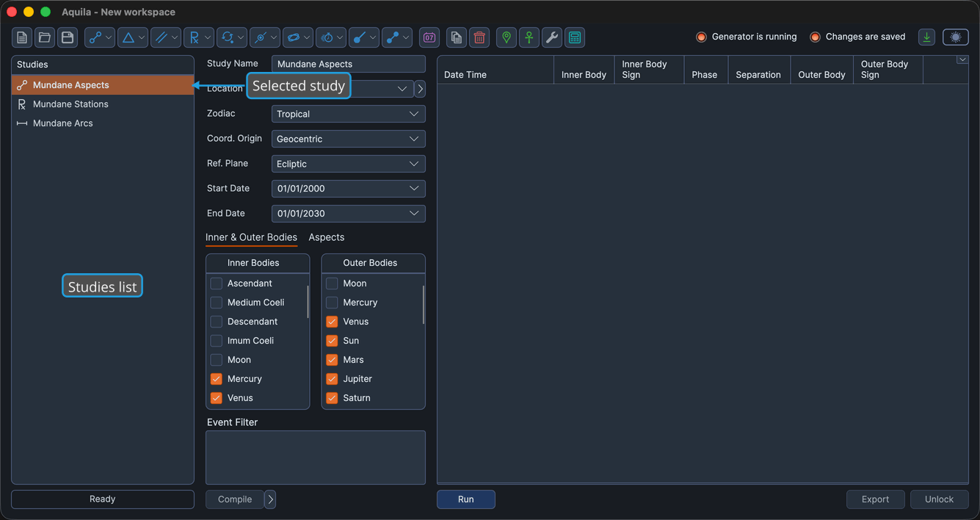This screenshot has width=980, height=520.
Task: Click the two-node connector toolbar icon
Action: pos(392,37)
